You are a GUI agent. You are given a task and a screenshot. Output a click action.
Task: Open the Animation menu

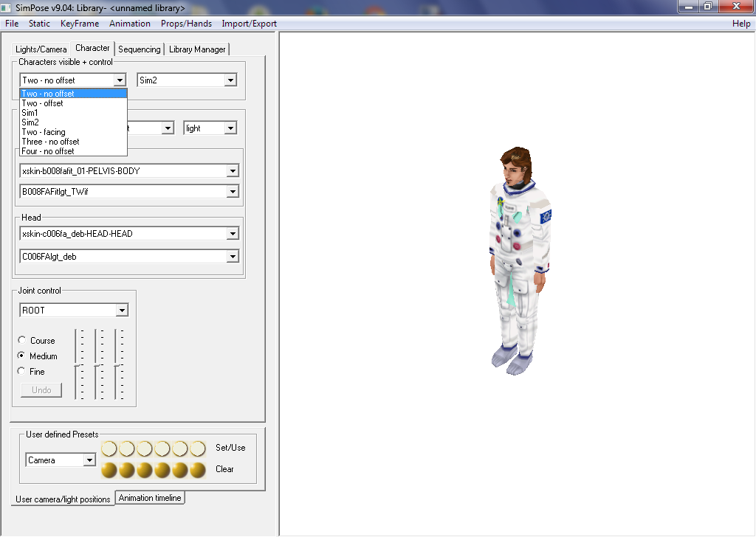(x=129, y=24)
